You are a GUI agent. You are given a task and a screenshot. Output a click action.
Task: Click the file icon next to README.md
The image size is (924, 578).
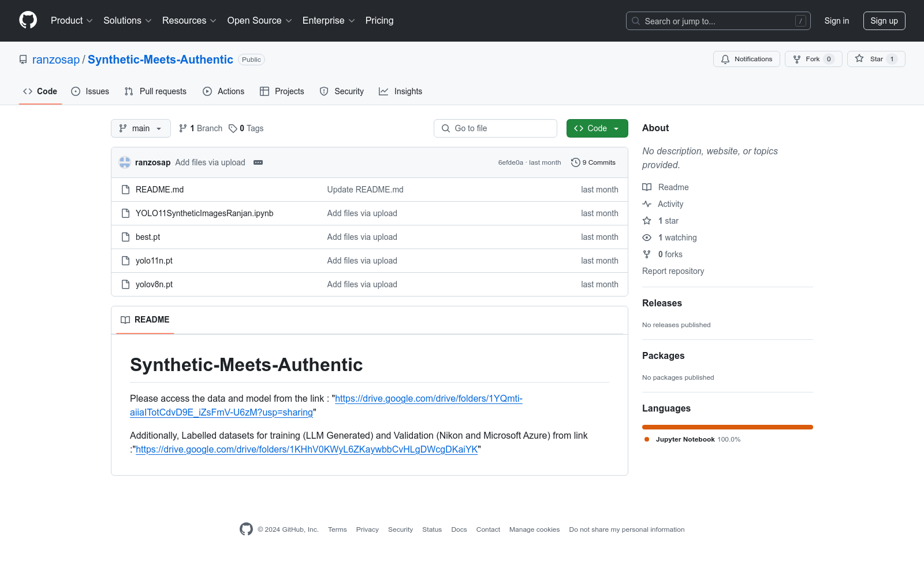pos(125,190)
